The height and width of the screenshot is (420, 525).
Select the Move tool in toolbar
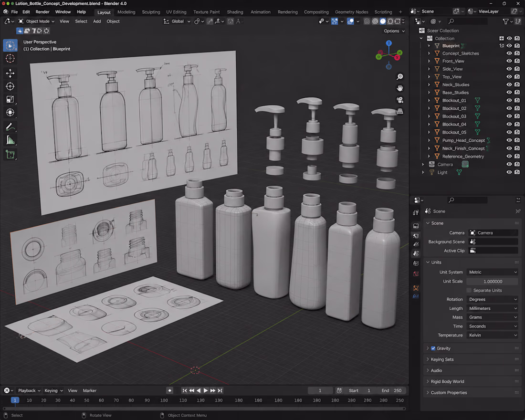click(10, 73)
